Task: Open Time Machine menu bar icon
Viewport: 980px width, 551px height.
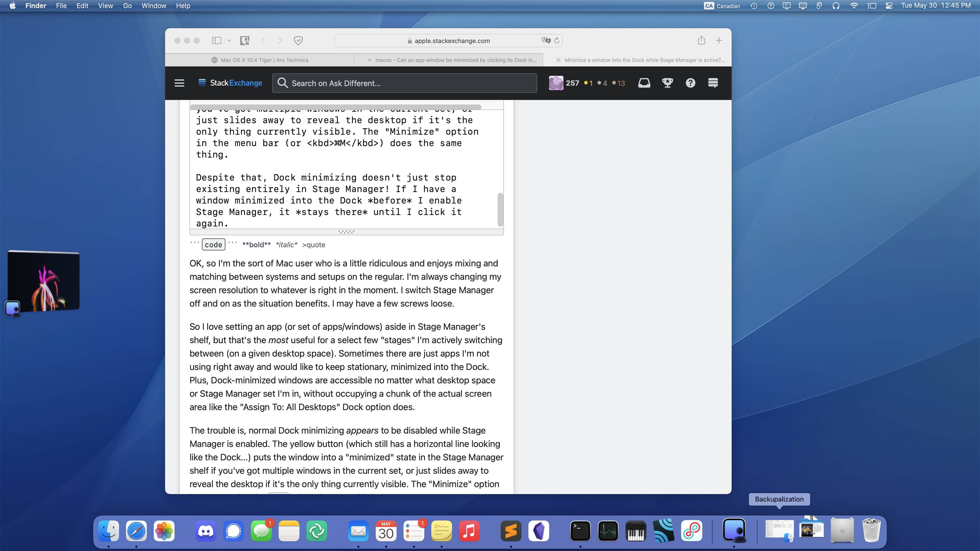Action: (754, 6)
